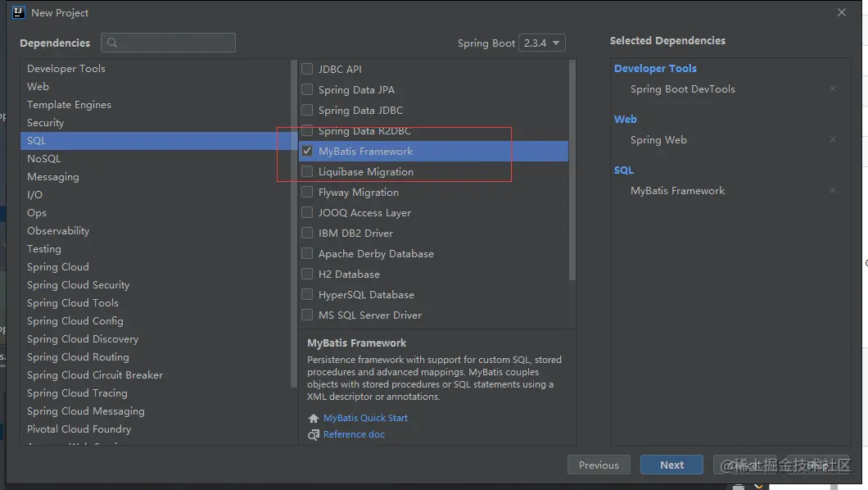868x490 pixels.
Task: Choose the Template Engines category
Action: pyautogui.click(x=158, y=105)
